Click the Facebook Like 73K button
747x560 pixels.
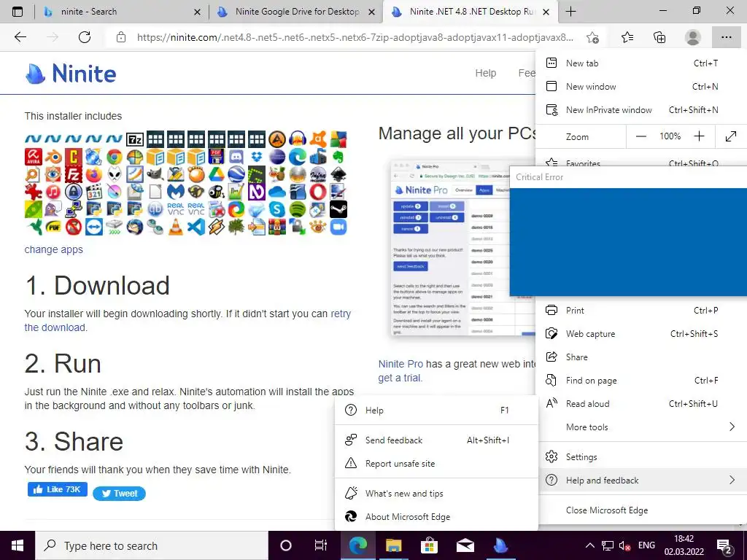coord(57,489)
